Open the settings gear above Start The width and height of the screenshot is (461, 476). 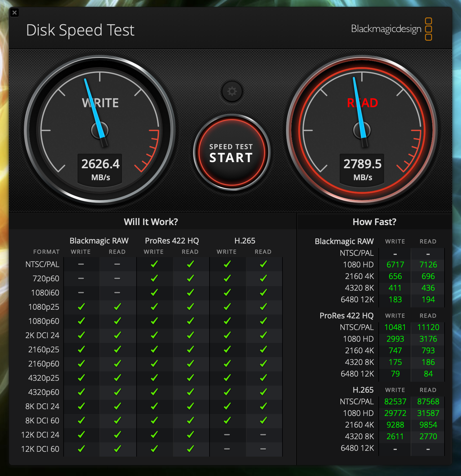click(232, 92)
